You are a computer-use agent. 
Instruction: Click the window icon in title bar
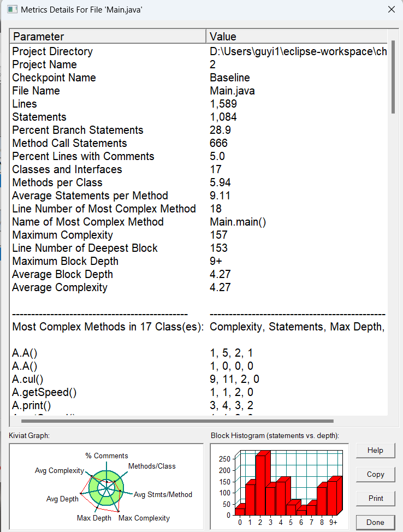pyautogui.click(x=12, y=9)
